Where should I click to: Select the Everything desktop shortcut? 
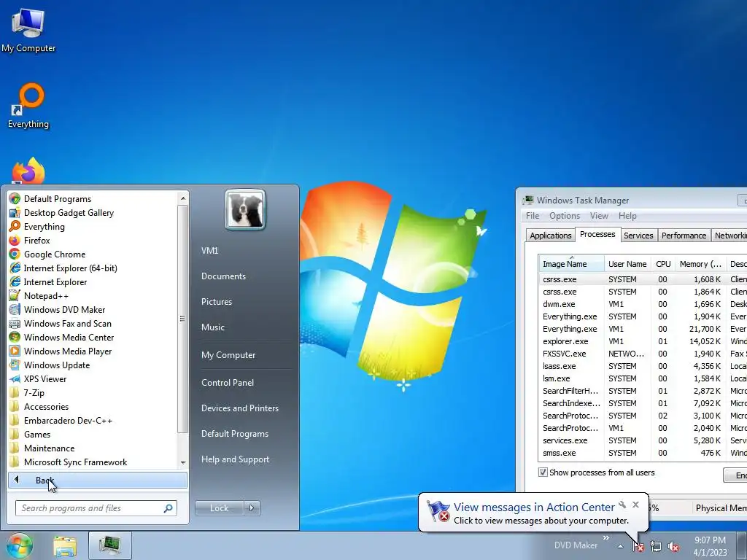click(28, 106)
